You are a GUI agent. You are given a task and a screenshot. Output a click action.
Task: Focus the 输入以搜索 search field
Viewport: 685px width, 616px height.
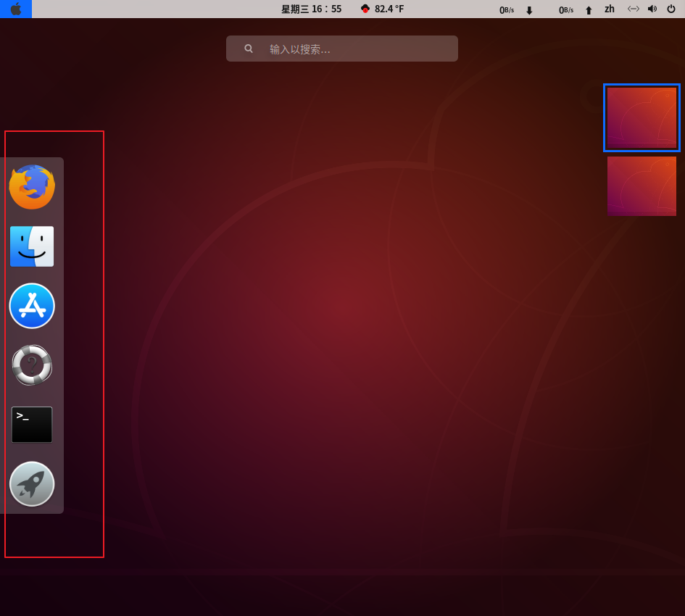(x=355, y=49)
